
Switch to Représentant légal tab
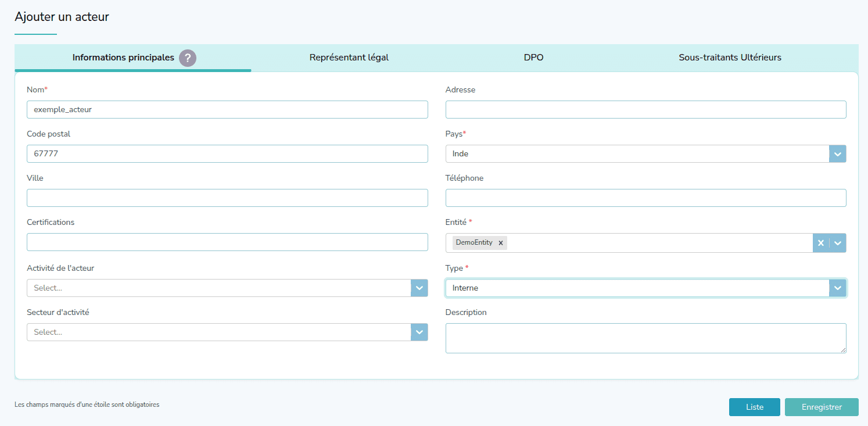[349, 58]
